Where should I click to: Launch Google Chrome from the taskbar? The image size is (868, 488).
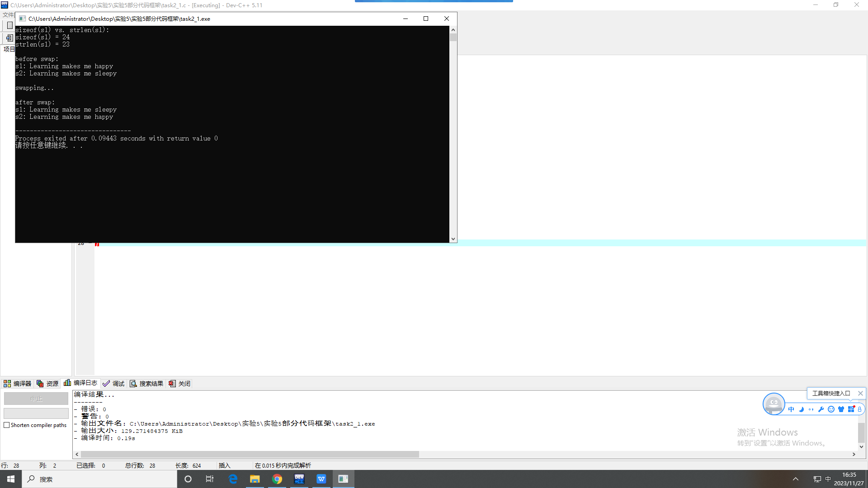point(277,479)
